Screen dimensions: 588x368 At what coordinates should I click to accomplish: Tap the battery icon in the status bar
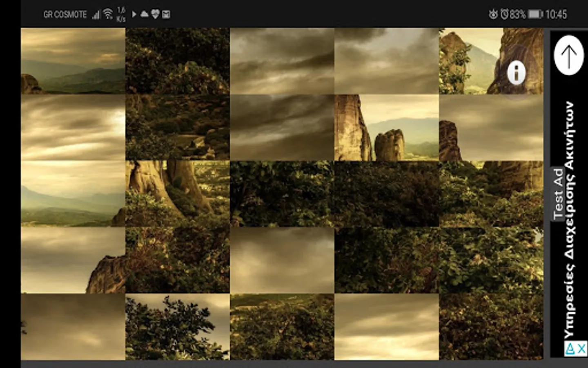coord(535,14)
